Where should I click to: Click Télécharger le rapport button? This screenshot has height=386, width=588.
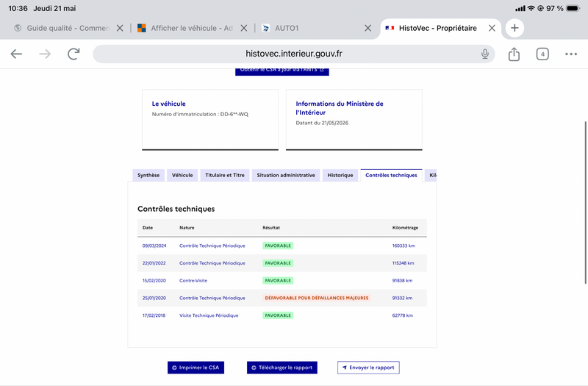tap(282, 368)
